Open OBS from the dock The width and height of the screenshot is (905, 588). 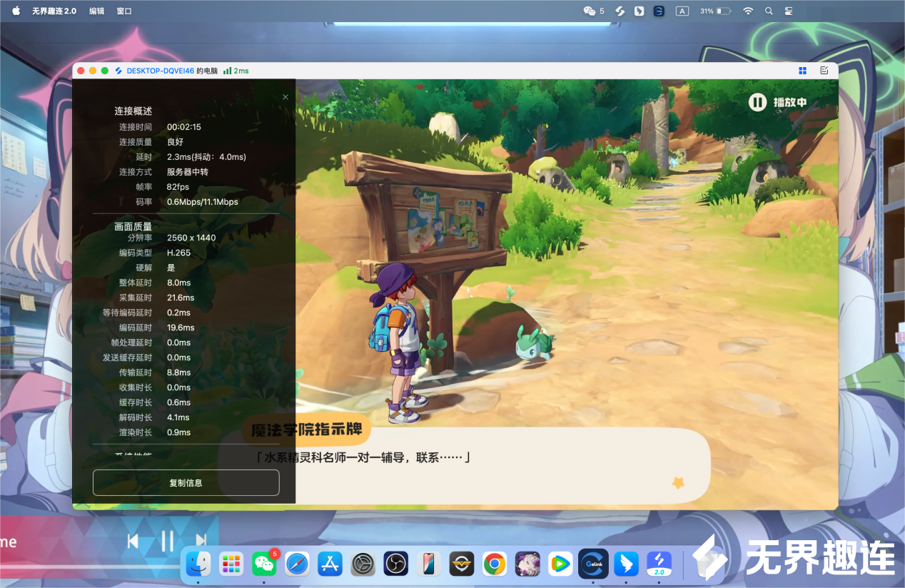click(x=395, y=564)
